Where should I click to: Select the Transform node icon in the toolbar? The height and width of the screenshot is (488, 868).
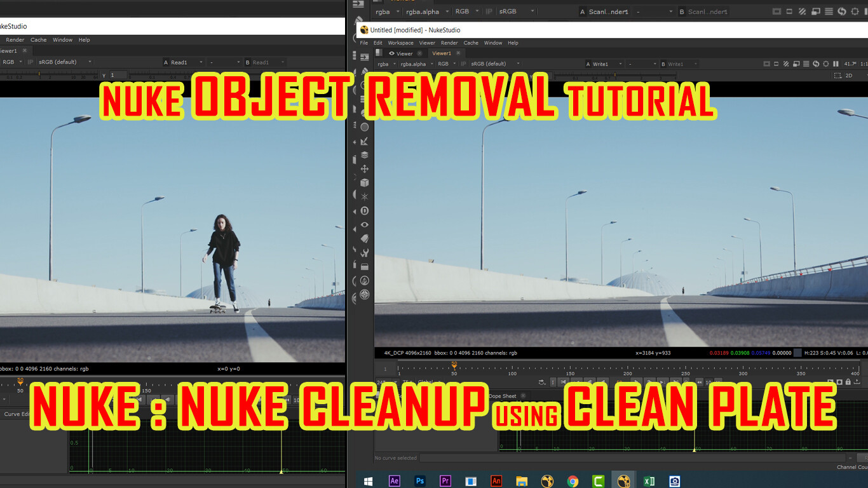pyautogui.click(x=365, y=168)
